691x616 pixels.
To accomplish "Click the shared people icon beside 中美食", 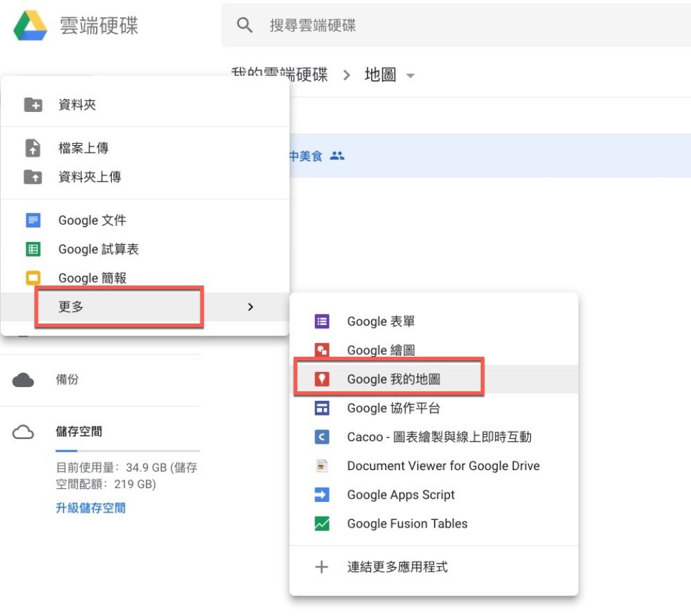I will pyautogui.click(x=337, y=156).
